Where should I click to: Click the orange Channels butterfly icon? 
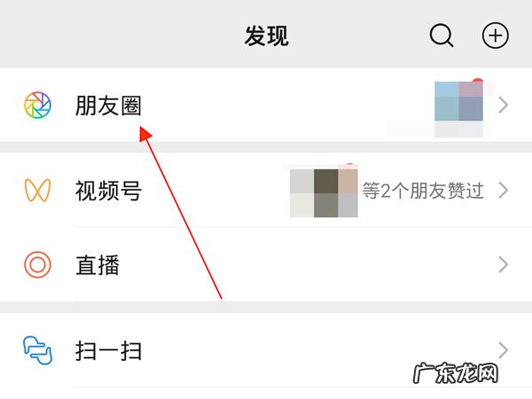pos(37,191)
